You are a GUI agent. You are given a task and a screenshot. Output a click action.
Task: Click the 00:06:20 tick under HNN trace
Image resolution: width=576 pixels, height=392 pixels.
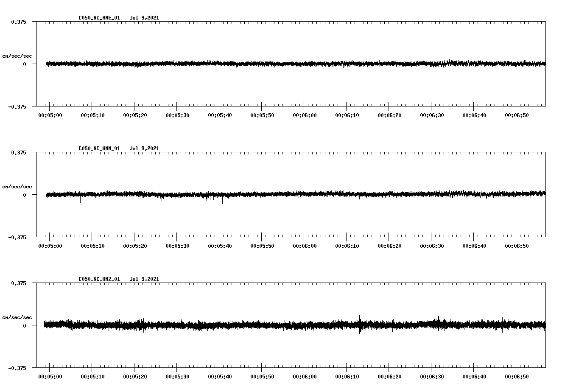point(389,245)
